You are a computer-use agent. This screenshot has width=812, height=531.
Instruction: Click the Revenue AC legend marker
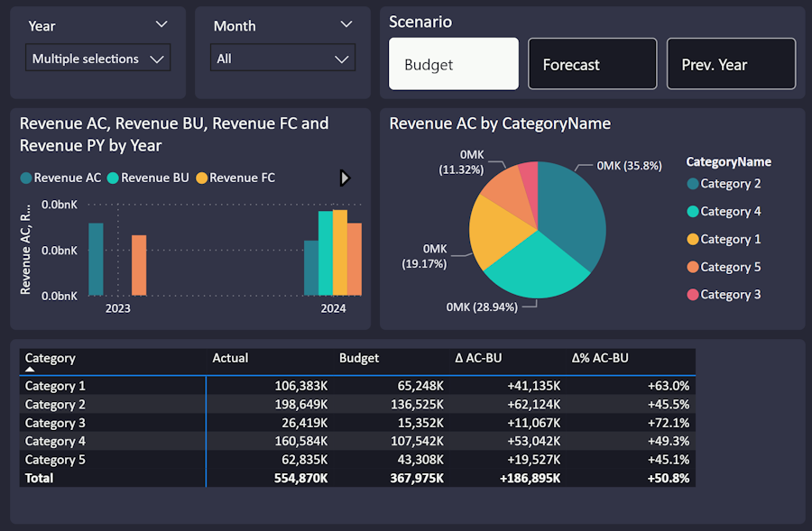(x=26, y=179)
